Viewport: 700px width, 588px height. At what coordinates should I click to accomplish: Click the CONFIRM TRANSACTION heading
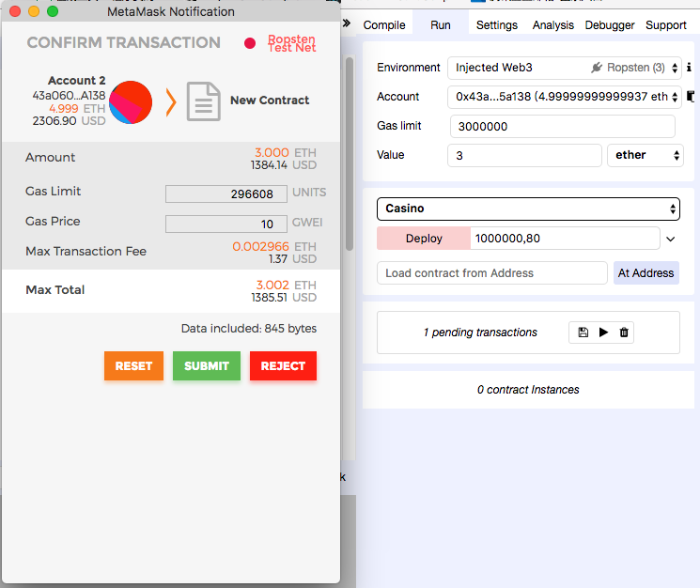pyautogui.click(x=124, y=43)
